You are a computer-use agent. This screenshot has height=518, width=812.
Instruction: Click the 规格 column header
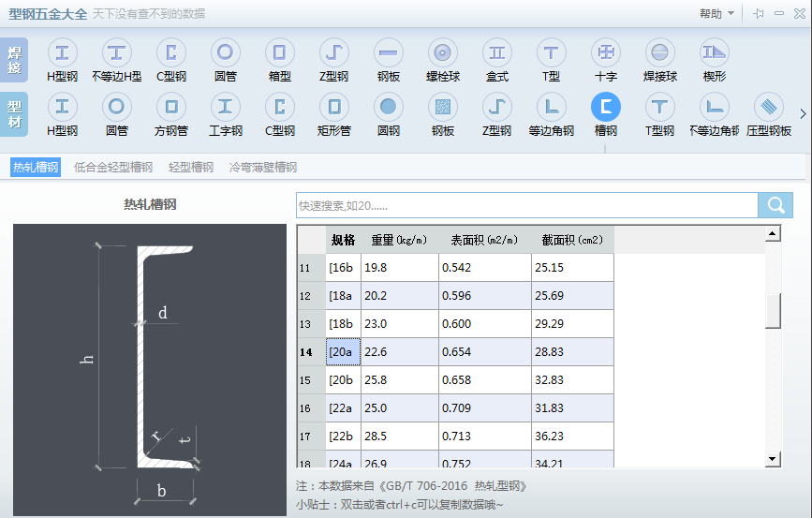coord(344,240)
